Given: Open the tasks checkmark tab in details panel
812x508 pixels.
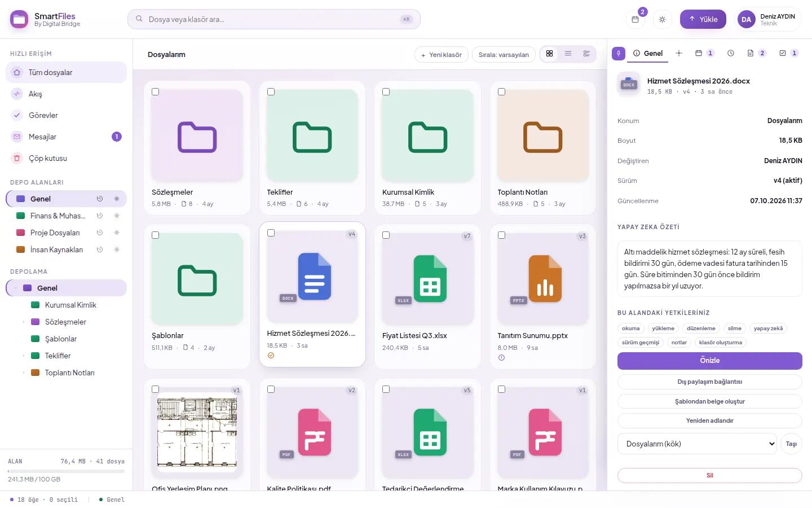Looking at the screenshot, I should coord(788,53).
